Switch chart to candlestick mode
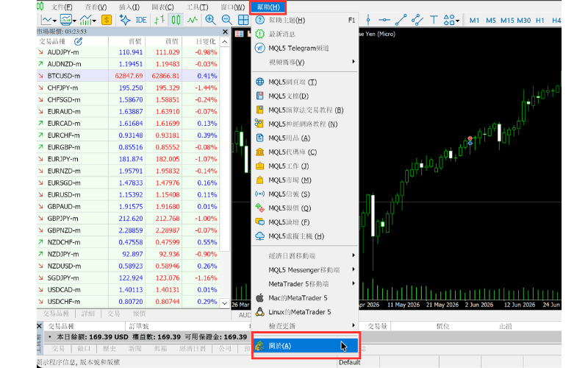Screen dimensions: 588x368 (176, 20)
